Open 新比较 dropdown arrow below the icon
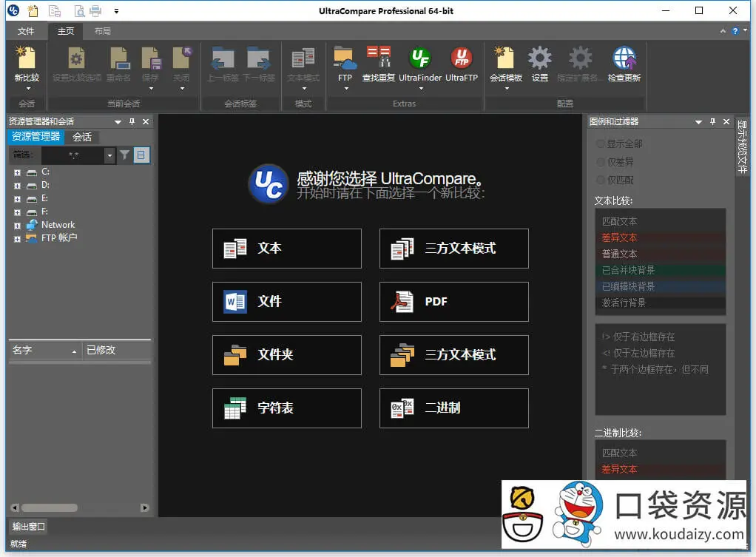The height and width of the screenshot is (557, 756). click(x=27, y=89)
